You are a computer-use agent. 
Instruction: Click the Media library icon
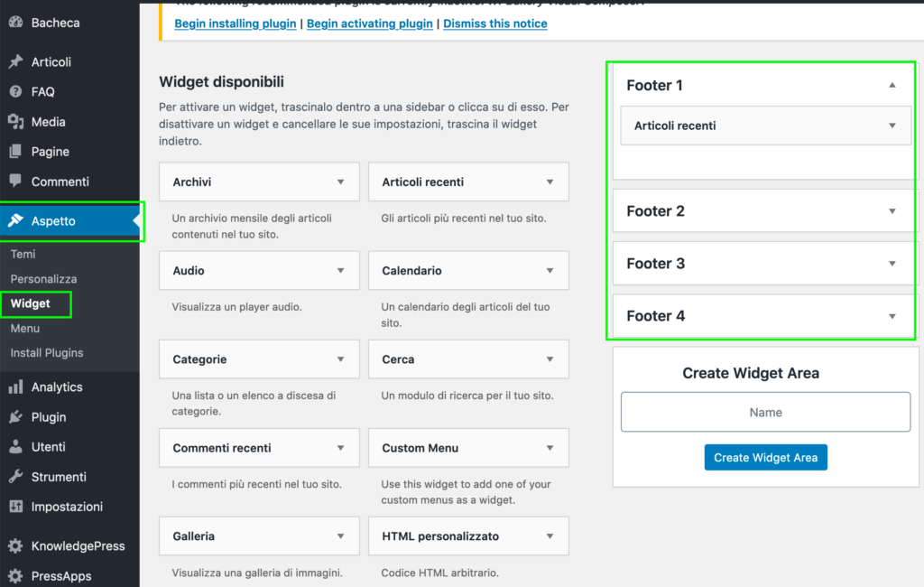pos(15,122)
